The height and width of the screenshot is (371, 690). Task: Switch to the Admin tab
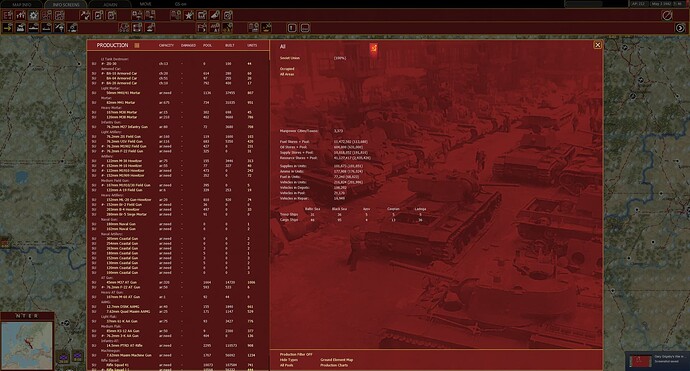pos(110,4)
